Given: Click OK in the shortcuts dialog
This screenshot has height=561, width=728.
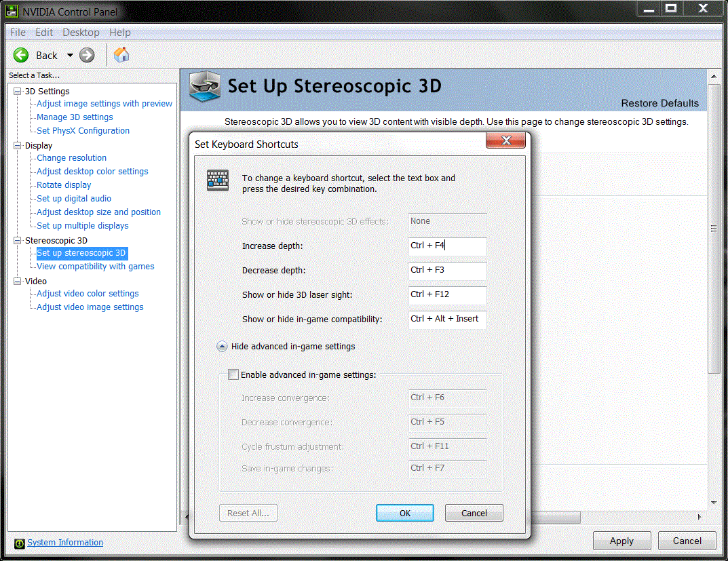Looking at the screenshot, I should [x=405, y=514].
